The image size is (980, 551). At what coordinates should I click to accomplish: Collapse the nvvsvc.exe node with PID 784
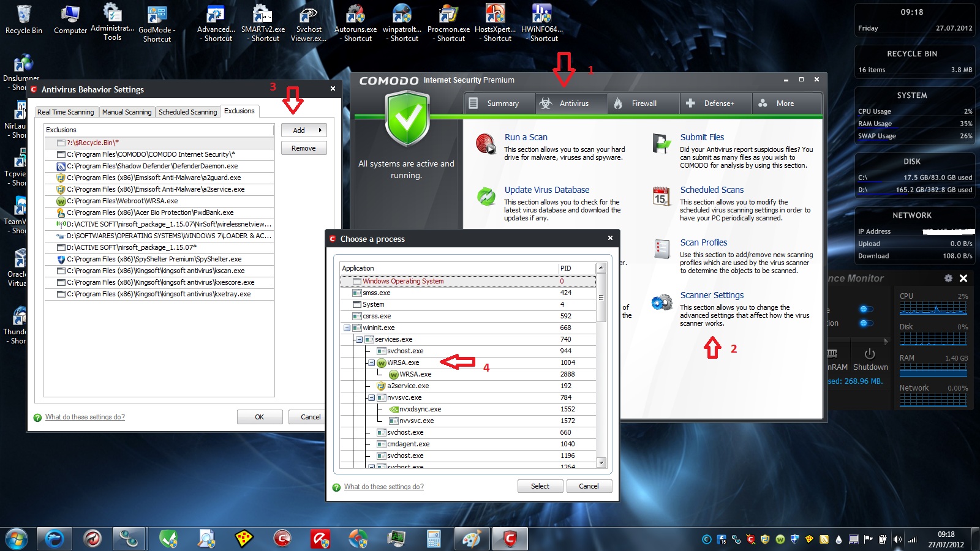(x=371, y=397)
